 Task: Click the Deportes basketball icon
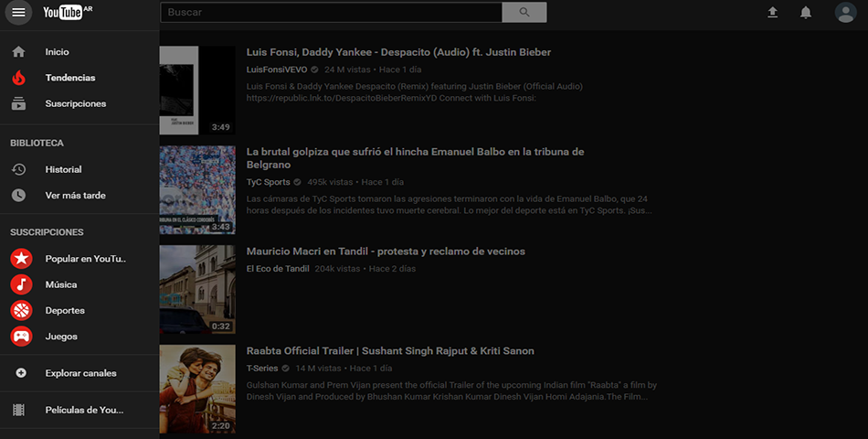pos(21,310)
